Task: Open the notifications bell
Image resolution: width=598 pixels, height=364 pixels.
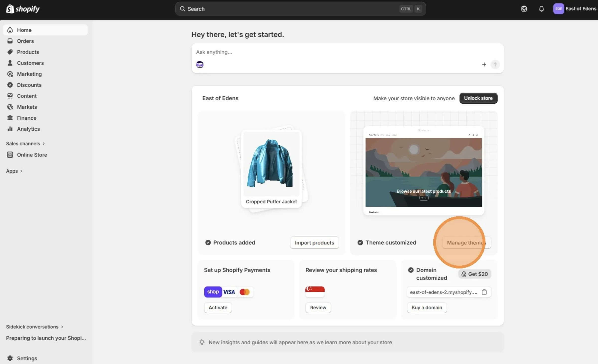Action: 541,9
